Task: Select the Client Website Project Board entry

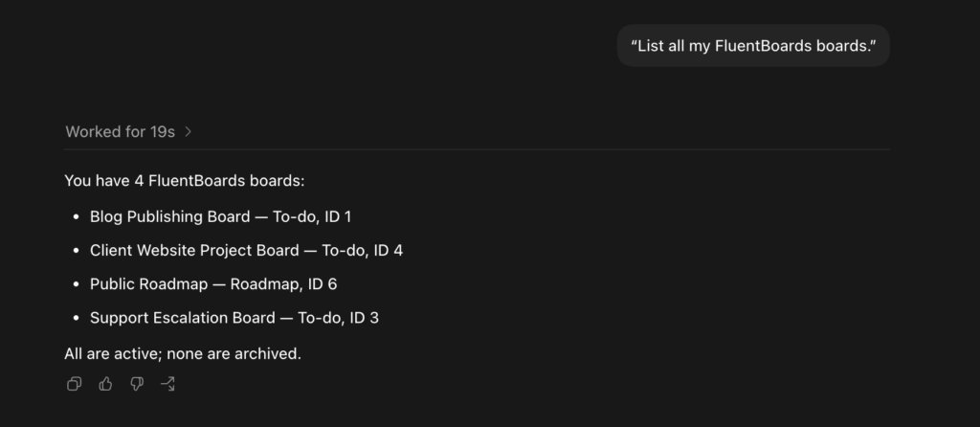Action: pyautogui.click(x=246, y=251)
